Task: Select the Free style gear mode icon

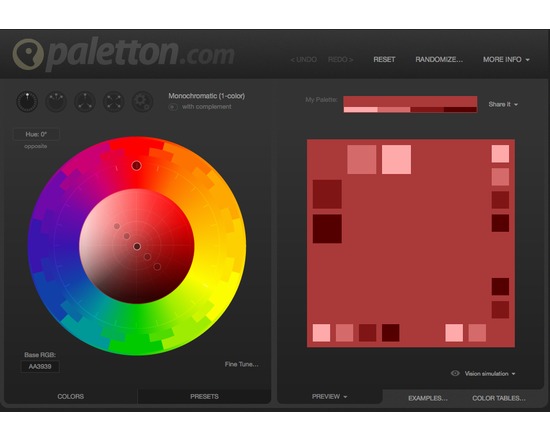Action: 142,102
